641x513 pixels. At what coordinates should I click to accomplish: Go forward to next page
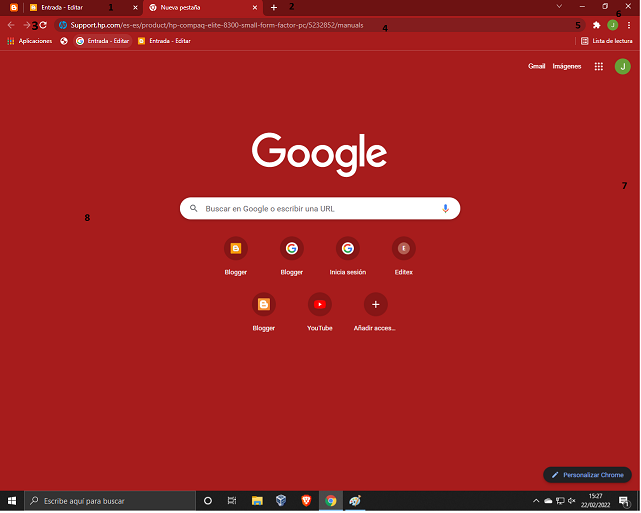pyautogui.click(x=27, y=25)
